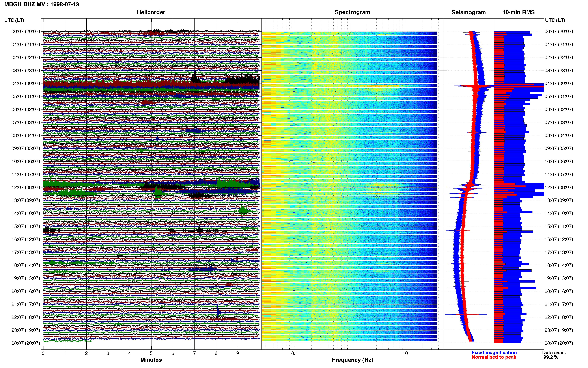Click '12:07 (08:07)' on the helicorder time axis
This screenshot has width=588, height=368.
pyautogui.click(x=26, y=187)
